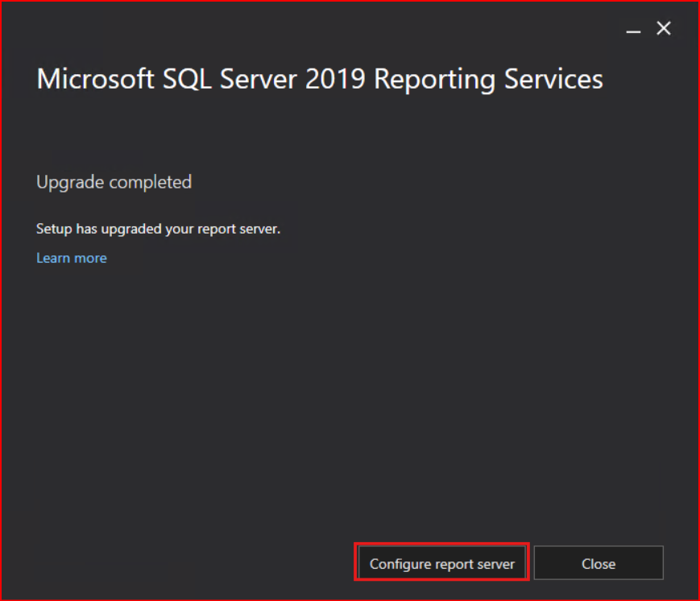Click the 'Setup has upgraded your report server' message
The height and width of the screenshot is (601, 700).
158,229
